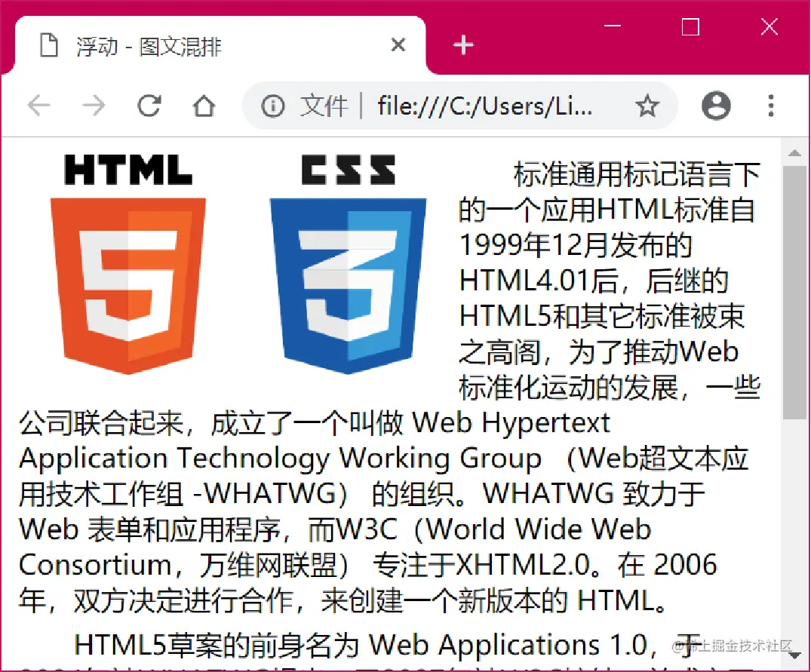The width and height of the screenshot is (811, 672).
Task: Click the browser back arrow
Action: click(38, 106)
